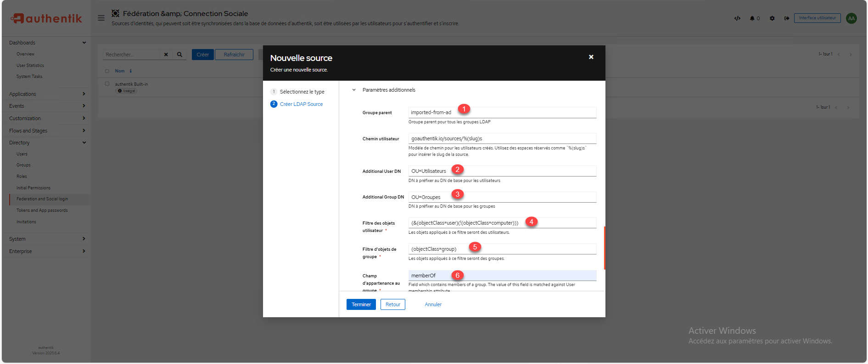This screenshot has height=364, width=868.
Task: Clear the search field with X icon
Action: [166, 55]
